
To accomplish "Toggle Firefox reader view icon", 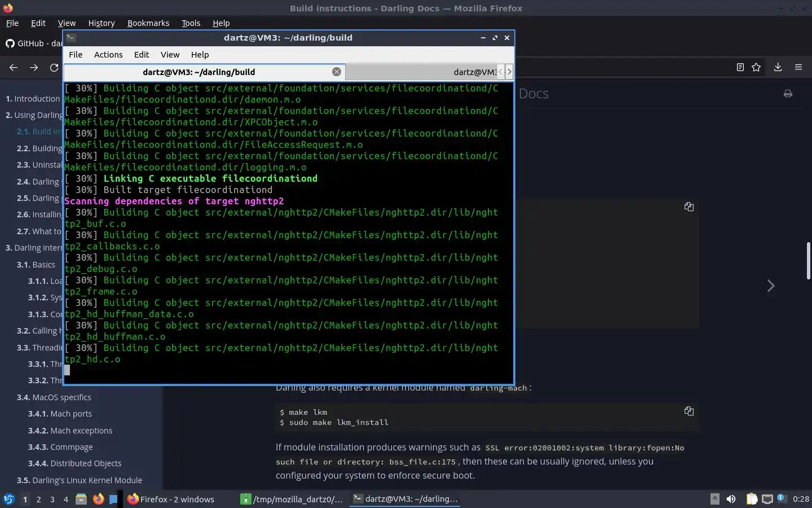I will [x=740, y=67].
